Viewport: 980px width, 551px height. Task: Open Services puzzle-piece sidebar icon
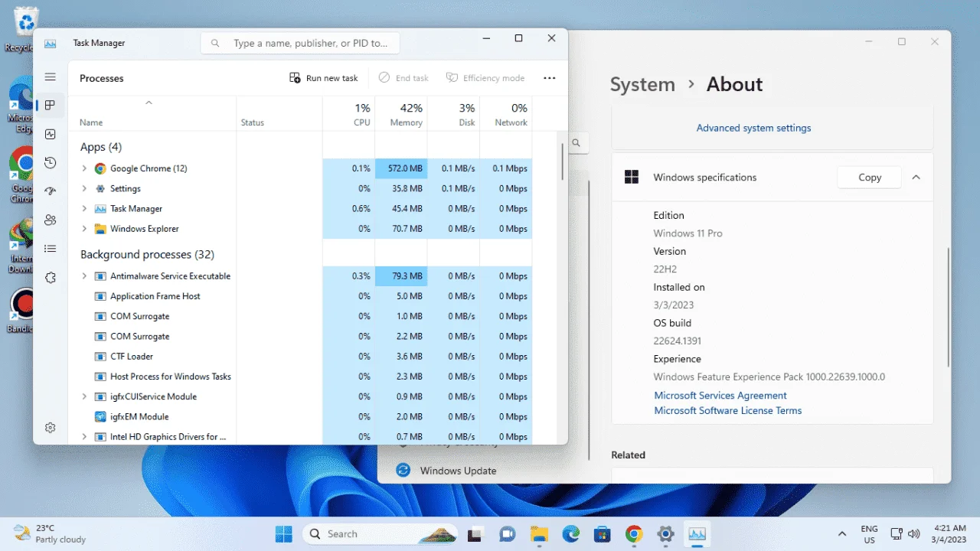[x=51, y=278]
